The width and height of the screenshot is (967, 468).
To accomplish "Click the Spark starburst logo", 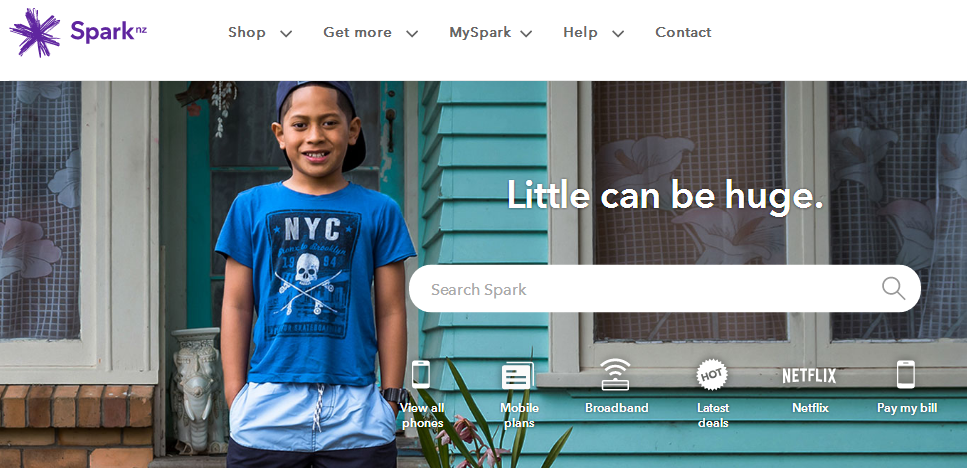I will pos(35,32).
